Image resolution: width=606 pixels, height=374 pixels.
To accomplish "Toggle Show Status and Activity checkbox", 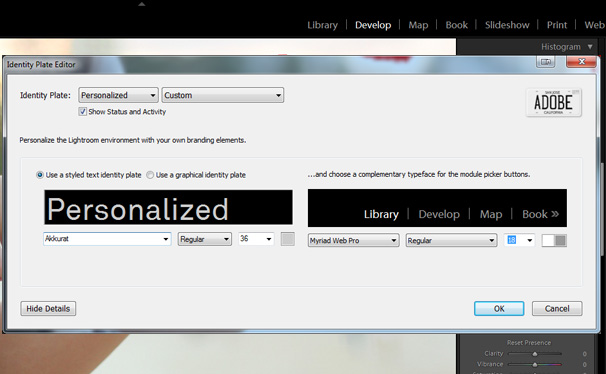I will click(x=82, y=112).
